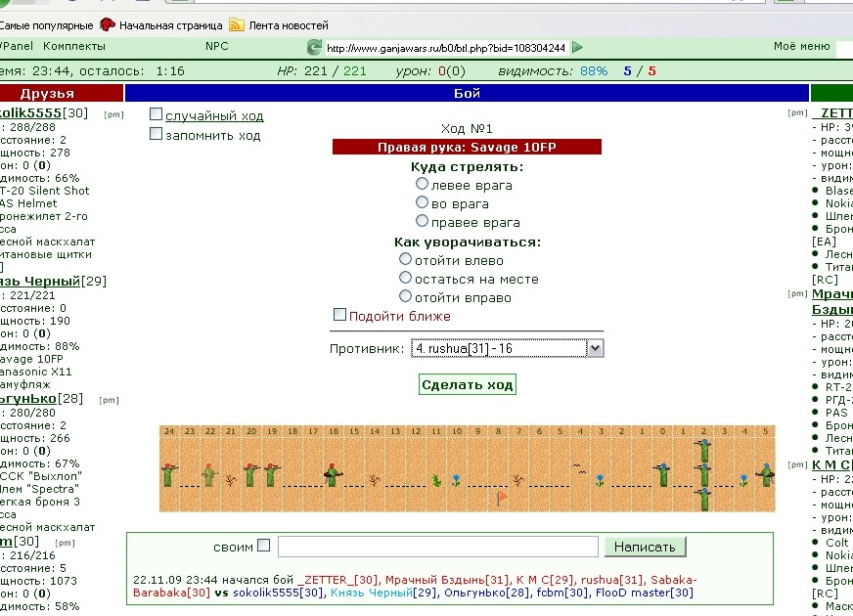Open the Panel menu item
853x616 pixels.
(17, 46)
